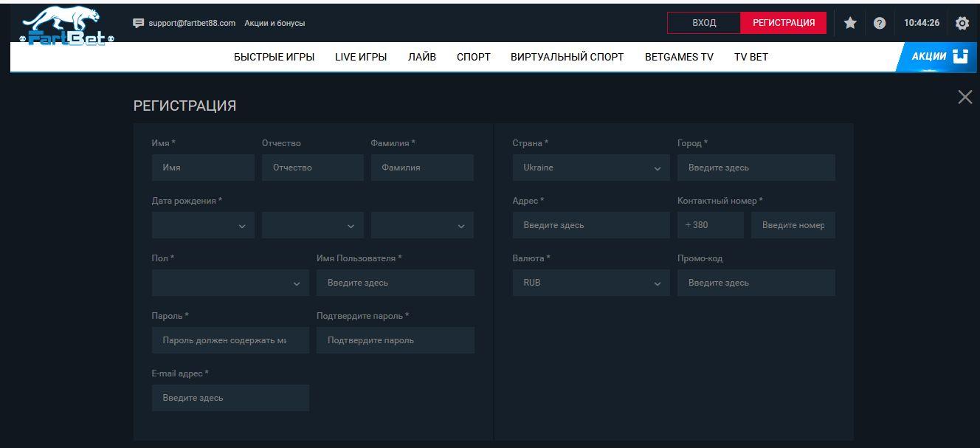Focus the Имя Пользователя input field
Screen dimensions: 980x448
click(x=395, y=283)
